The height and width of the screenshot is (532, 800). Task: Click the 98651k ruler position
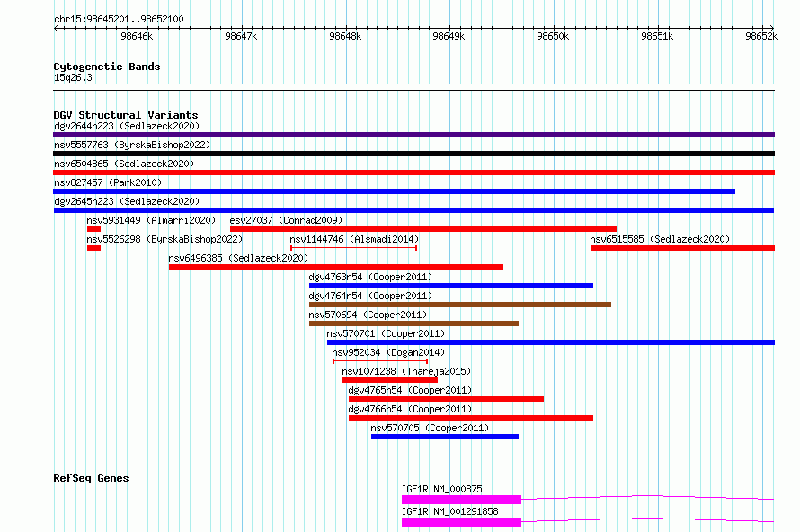pos(657,36)
